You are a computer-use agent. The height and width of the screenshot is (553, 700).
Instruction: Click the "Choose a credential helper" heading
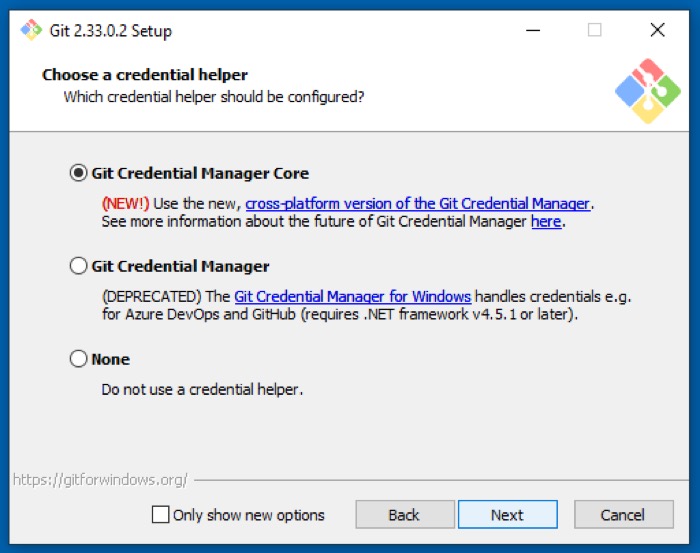pyautogui.click(x=145, y=75)
